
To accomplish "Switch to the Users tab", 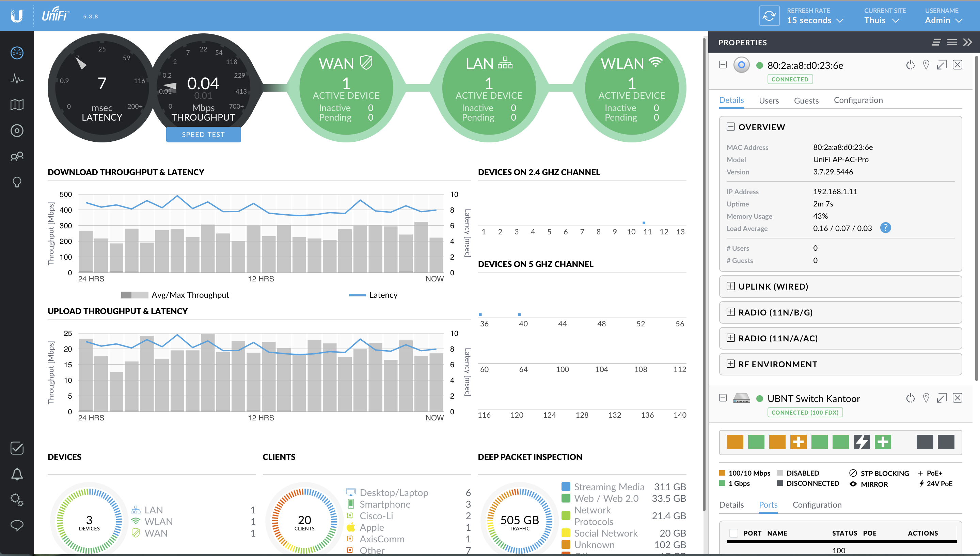I will (769, 101).
